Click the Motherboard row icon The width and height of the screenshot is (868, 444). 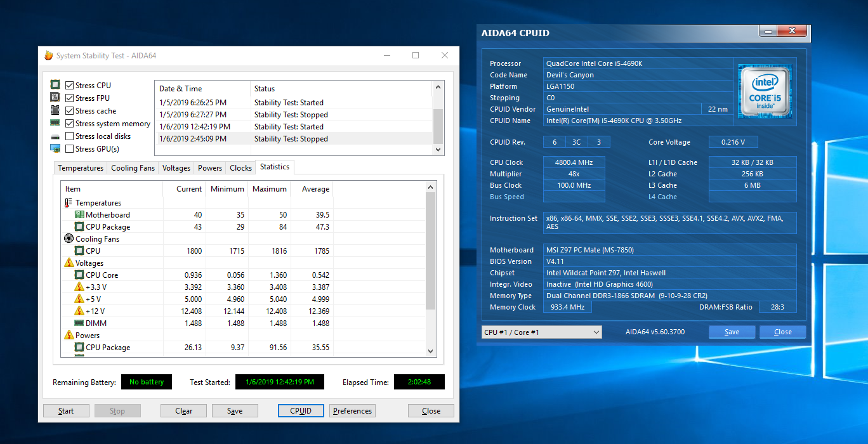[x=79, y=215]
